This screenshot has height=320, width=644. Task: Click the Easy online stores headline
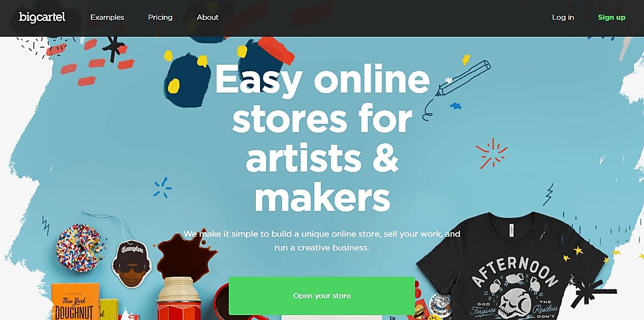coord(321,139)
